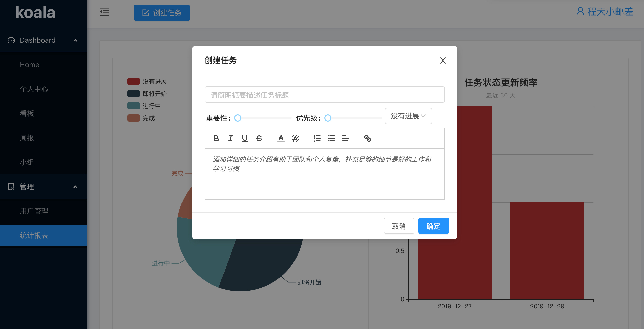Click the hyperlink insert icon
644x329 pixels.
click(x=368, y=138)
